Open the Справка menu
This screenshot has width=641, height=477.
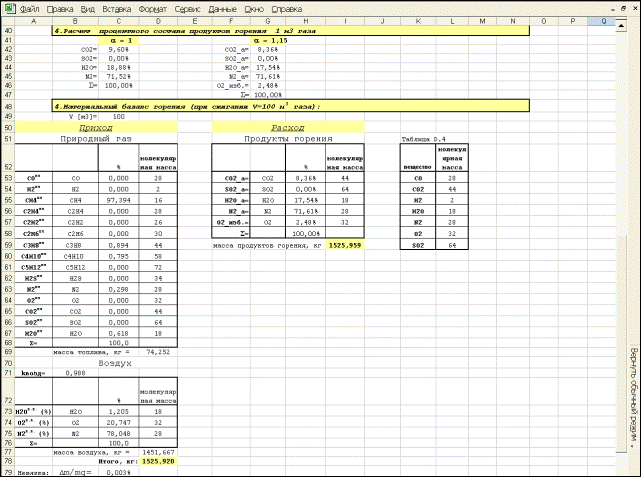[x=287, y=9]
